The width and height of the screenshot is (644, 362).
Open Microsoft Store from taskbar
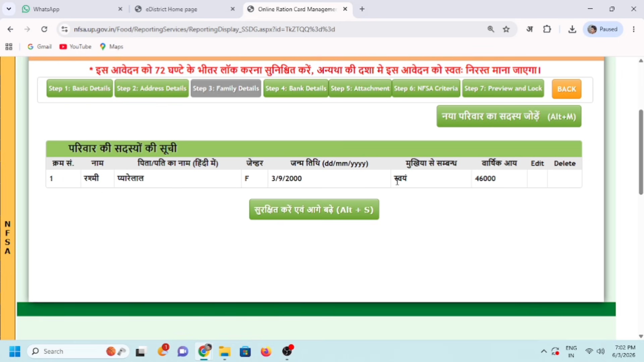pyautogui.click(x=245, y=352)
